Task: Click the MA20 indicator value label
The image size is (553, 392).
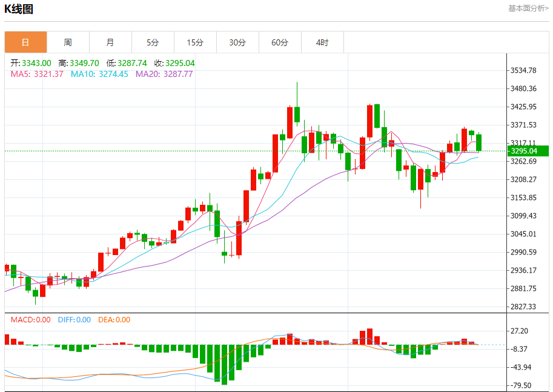Action: (164, 74)
